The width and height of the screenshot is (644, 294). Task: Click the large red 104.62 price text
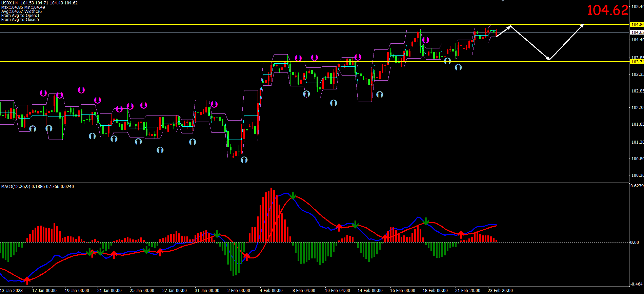pyautogui.click(x=607, y=10)
